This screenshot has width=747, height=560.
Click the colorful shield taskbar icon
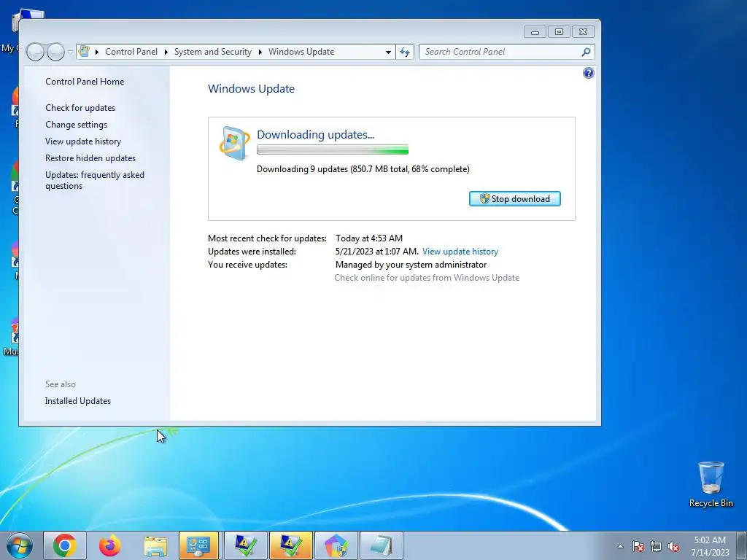click(x=336, y=545)
